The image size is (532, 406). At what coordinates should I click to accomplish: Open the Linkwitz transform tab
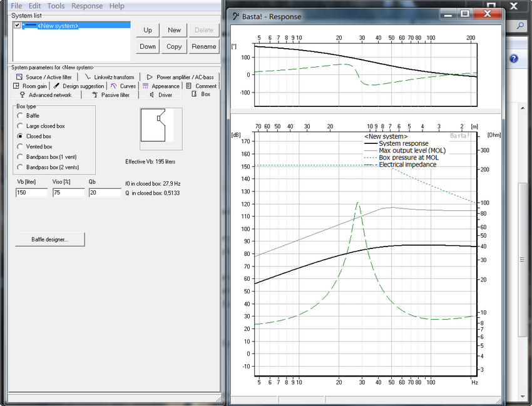click(110, 77)
